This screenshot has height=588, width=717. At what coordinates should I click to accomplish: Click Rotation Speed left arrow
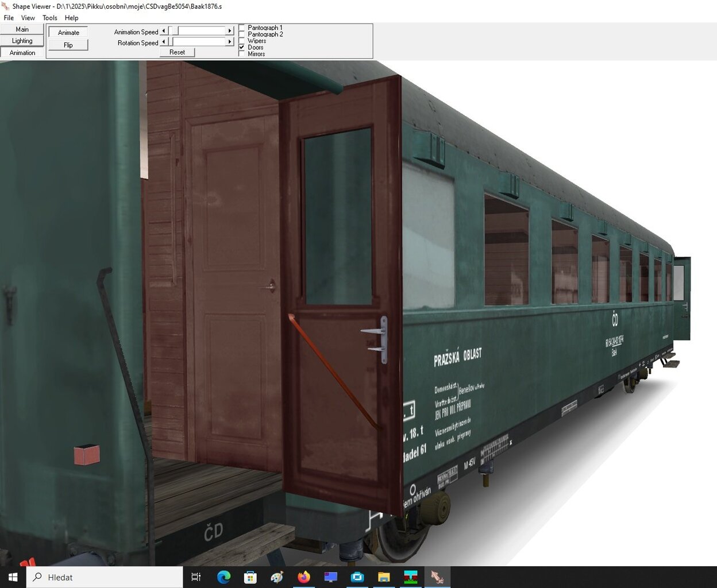tap(164, 42)
